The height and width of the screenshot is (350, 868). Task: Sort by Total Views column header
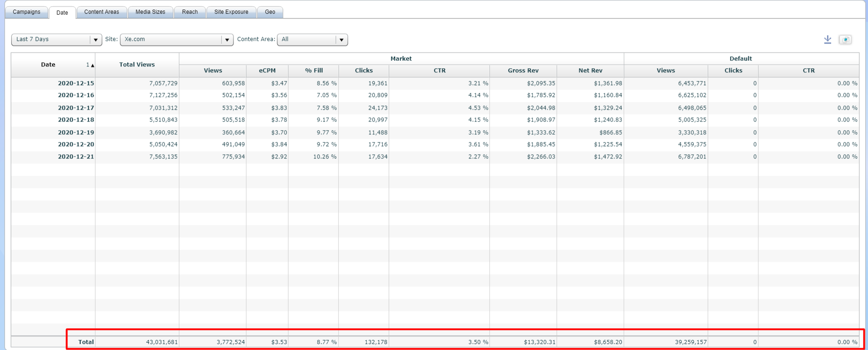[x=137, y=65]
